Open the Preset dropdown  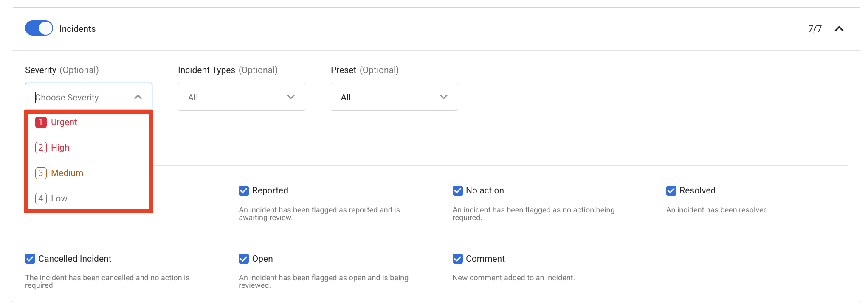click(394, 97)
